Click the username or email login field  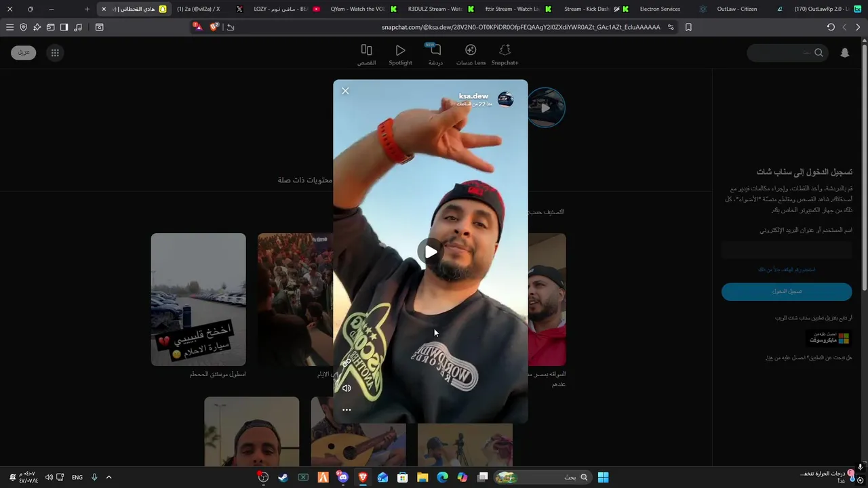(787, 251)
